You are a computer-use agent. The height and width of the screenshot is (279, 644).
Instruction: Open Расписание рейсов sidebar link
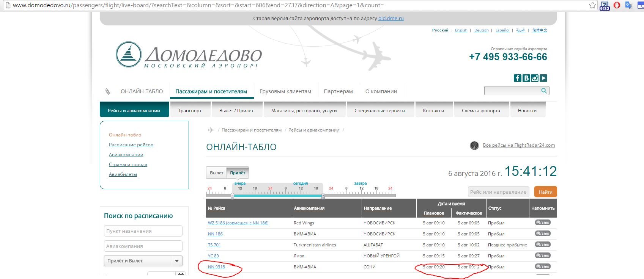pos(131,145)
